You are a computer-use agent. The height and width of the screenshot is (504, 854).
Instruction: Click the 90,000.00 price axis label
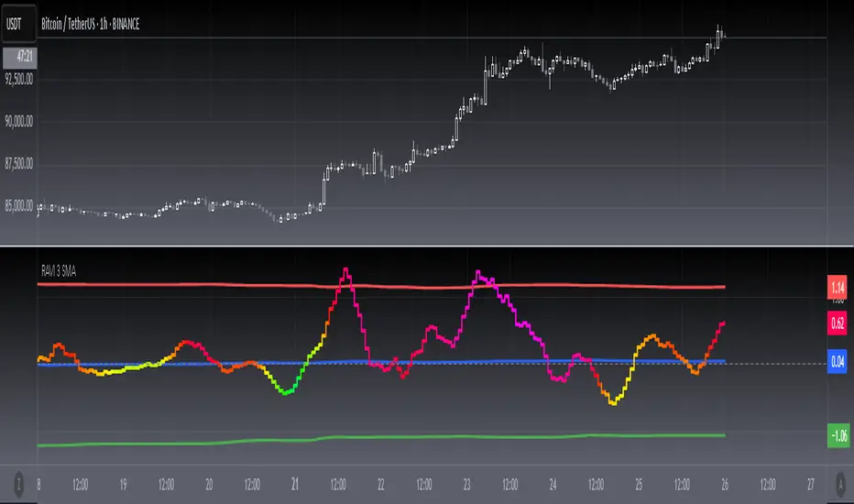pos(19,122)
